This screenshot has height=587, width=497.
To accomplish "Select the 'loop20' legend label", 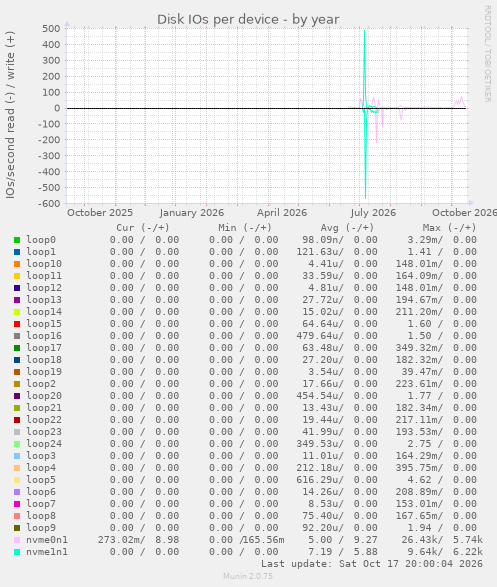I will [44, 396].
